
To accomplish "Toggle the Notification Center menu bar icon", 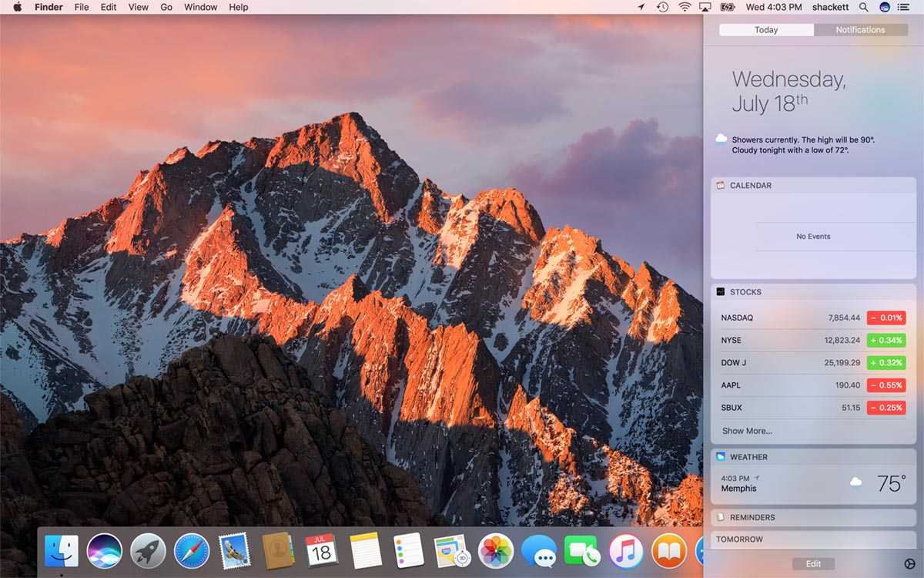I will click(x=903, y=7).
